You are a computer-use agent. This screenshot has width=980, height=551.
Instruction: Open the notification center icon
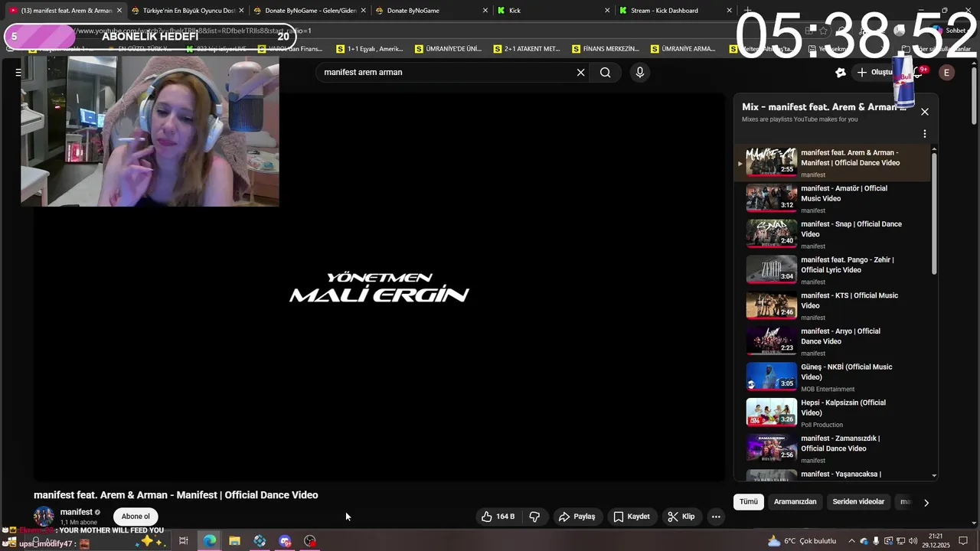click(963, 541)
